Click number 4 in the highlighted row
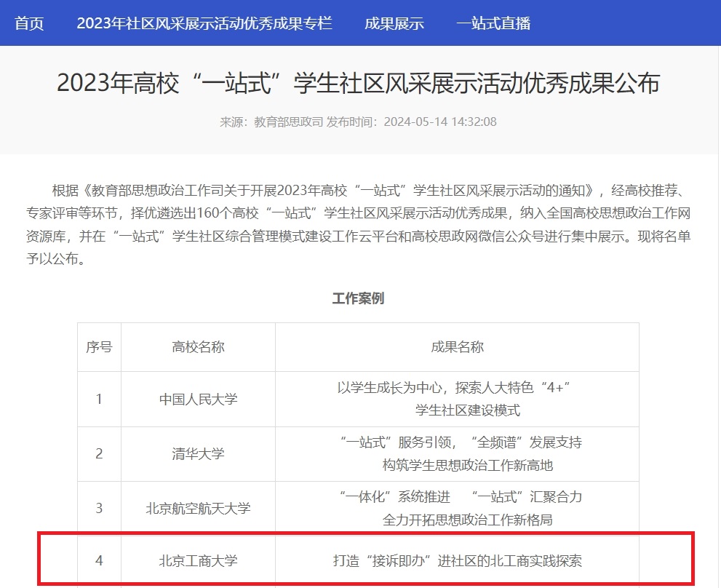Screen dimensions: 721x588 (x=99, y=560)
